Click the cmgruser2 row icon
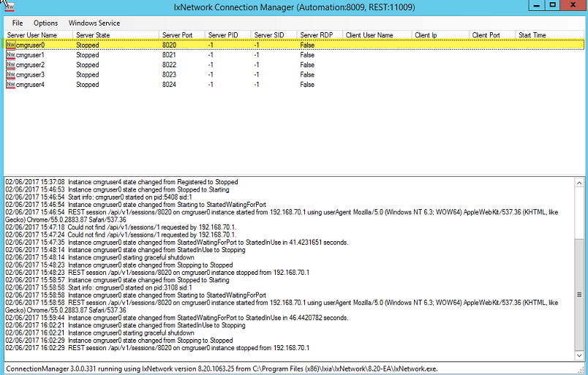 pyautogui.click(x=10, y=65)
